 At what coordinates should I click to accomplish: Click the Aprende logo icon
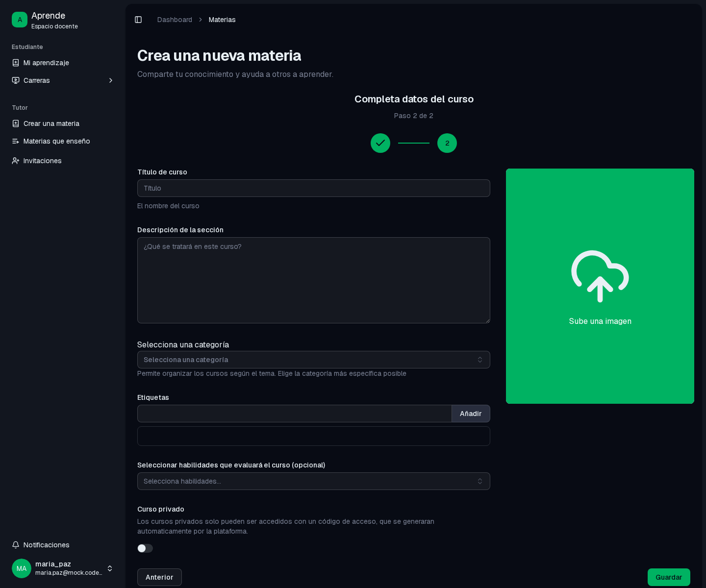point(20,20)
